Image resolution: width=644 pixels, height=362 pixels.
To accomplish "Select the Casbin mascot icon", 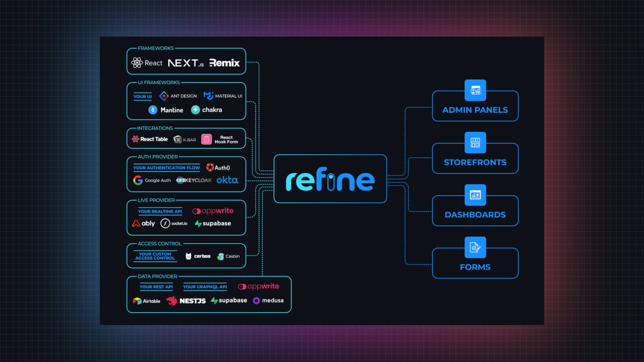I will pos(221,256).
